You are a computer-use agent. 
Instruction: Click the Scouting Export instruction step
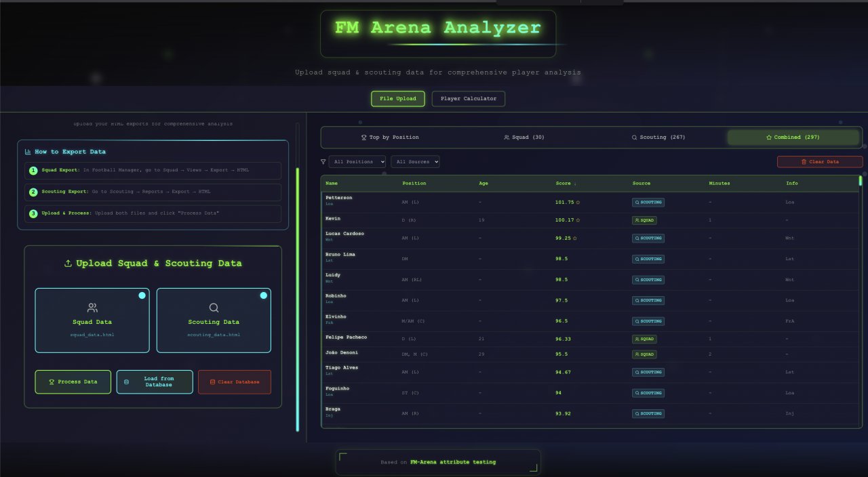point(153,192)
